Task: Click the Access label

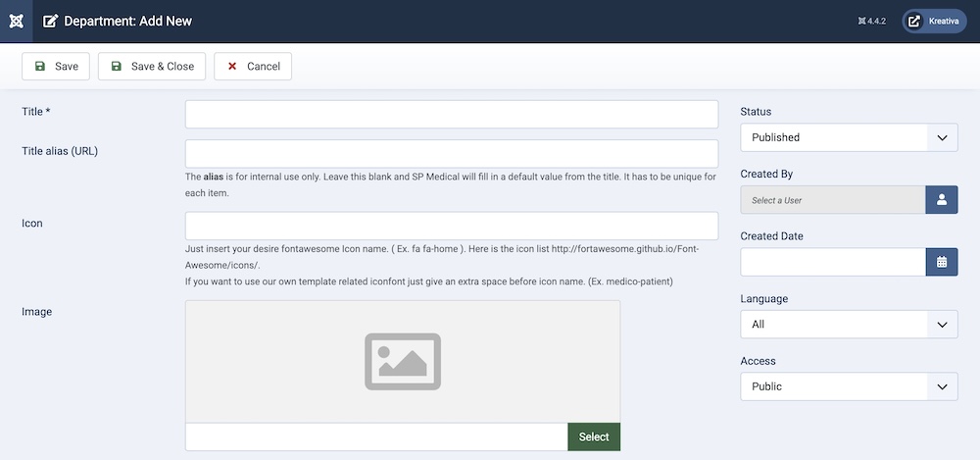Action: click(758, 361)
